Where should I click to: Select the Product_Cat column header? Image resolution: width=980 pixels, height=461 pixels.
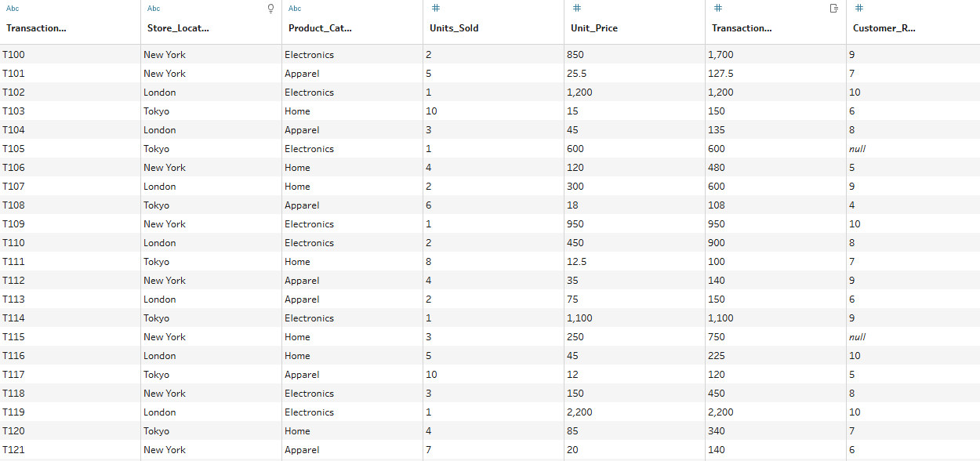320,28
